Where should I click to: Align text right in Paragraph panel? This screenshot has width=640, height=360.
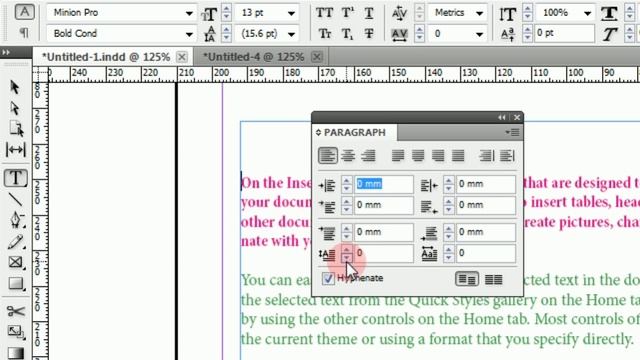(x=368, y=156)
